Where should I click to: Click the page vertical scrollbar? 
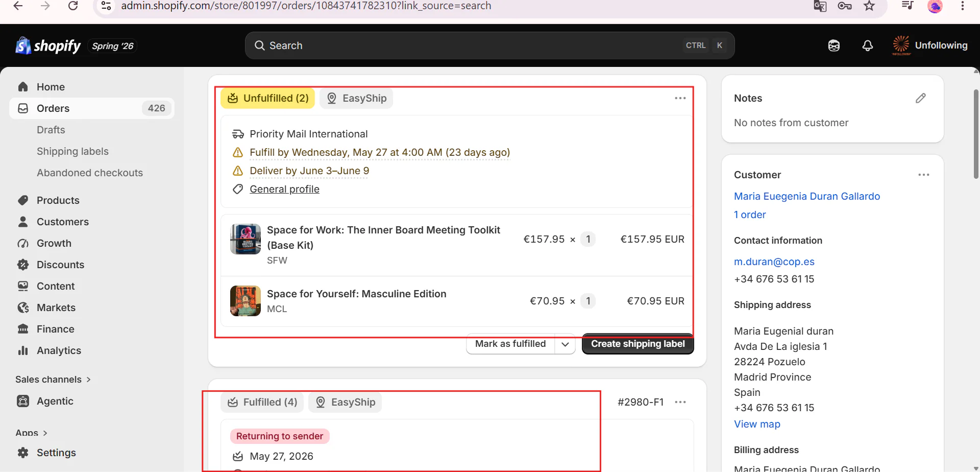tap(976, 134)
